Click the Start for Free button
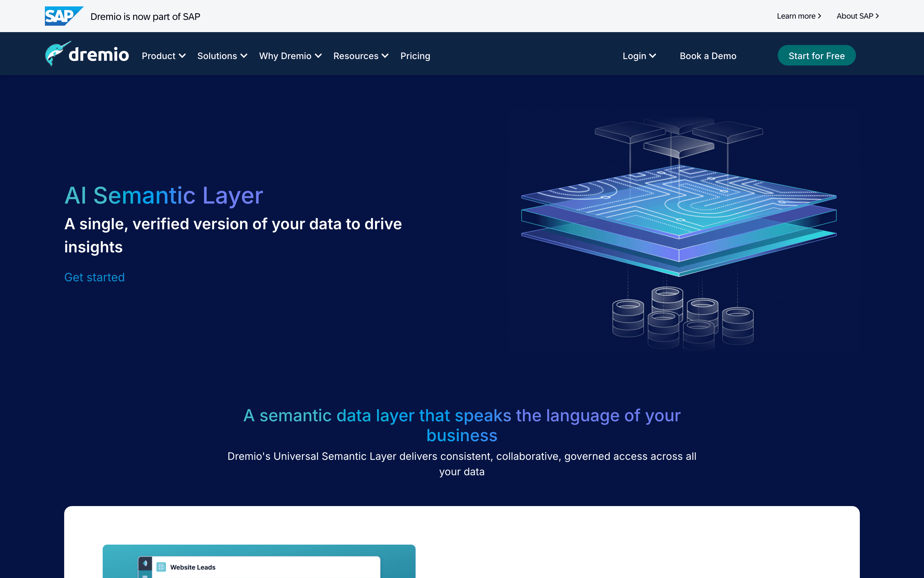 coord(816,56)
